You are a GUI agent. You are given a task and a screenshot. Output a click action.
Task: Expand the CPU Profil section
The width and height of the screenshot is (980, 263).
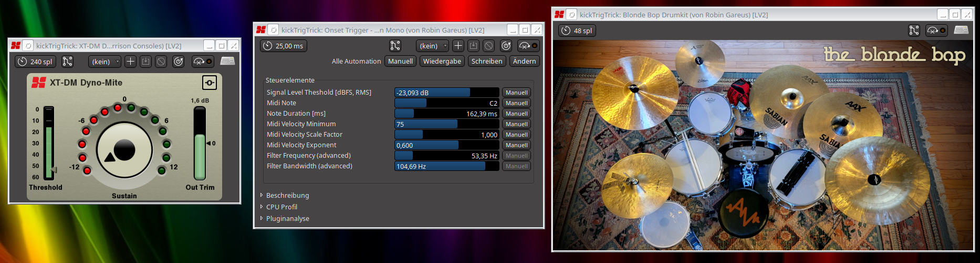point(282,207)
